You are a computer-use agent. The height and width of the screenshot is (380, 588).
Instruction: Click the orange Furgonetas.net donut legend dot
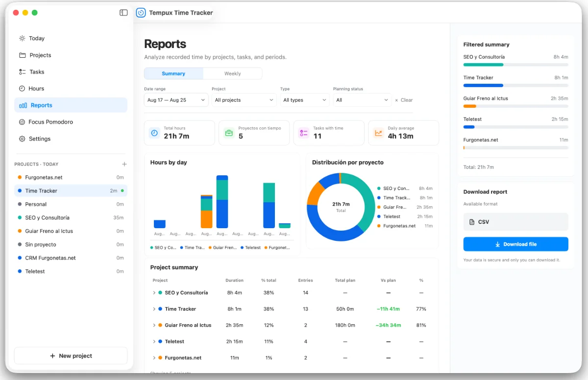pyautogui.click(x=379, y=226)
